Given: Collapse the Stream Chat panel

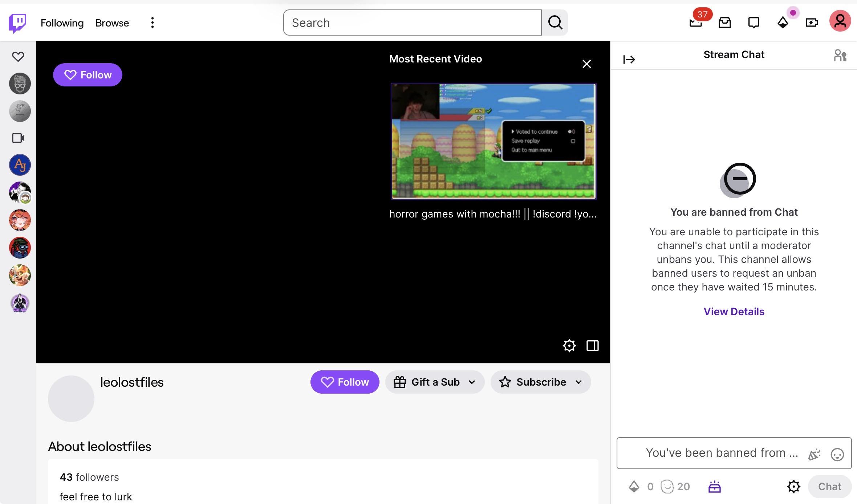Looking at the screenshot, I should coord(629,59).
